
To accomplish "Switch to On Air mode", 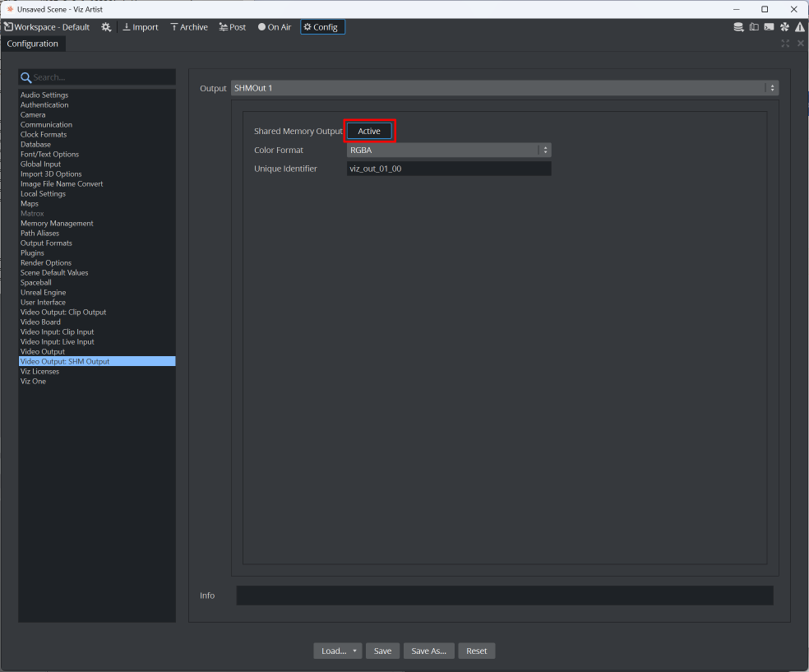I will click(x=275, y=27).
